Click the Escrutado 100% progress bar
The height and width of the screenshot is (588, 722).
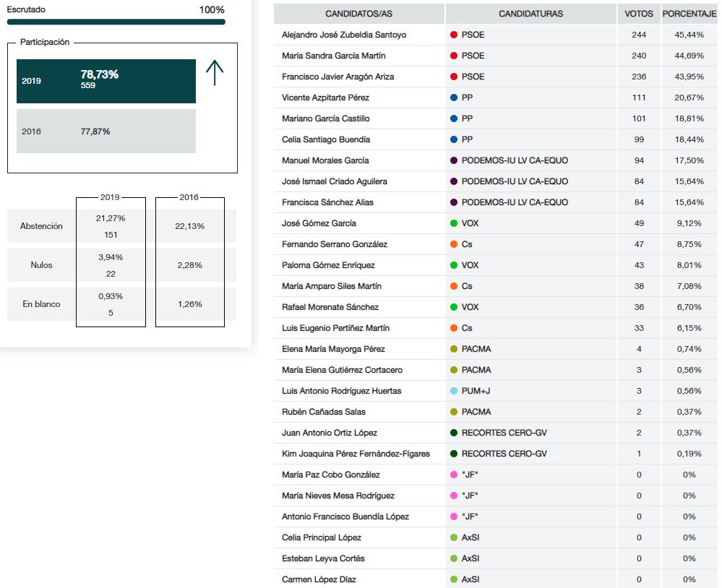(116, 22)
